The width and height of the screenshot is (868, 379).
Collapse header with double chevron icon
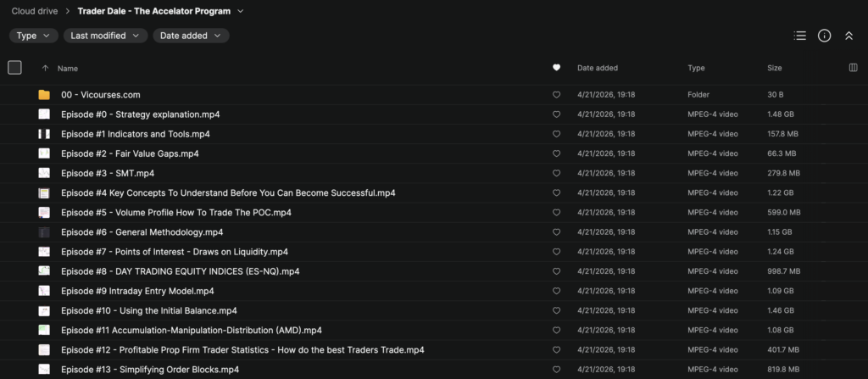(x=849, y=36)
